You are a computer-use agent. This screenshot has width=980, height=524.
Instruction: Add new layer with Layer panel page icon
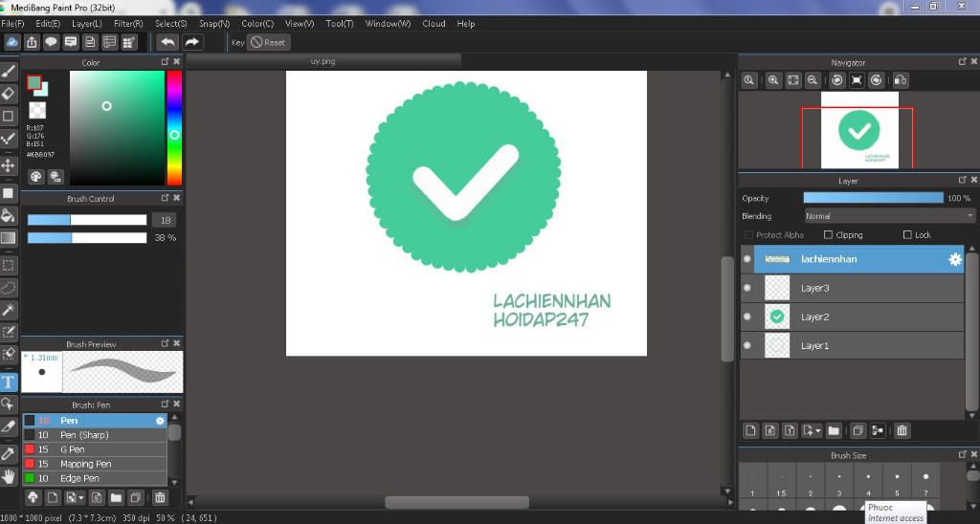(750, 430)
